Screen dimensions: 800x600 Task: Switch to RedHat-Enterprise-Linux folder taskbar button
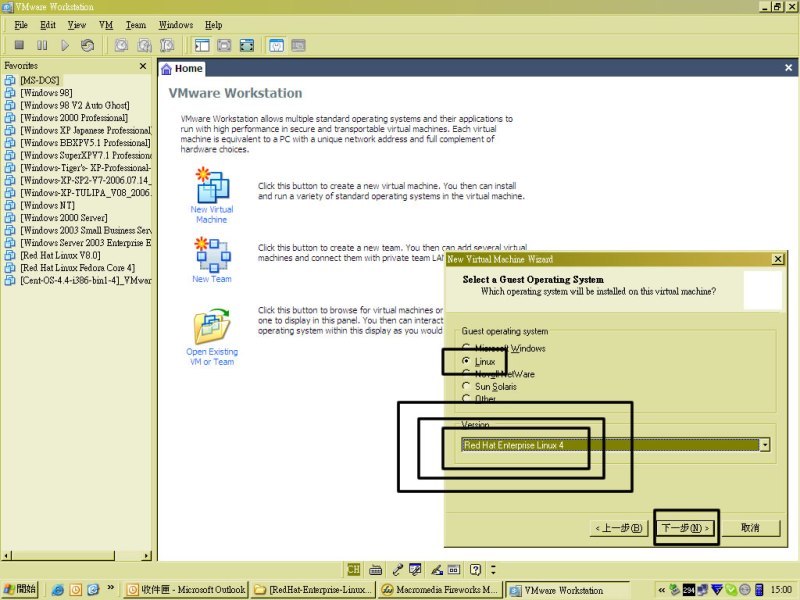[x=313, y=590]
